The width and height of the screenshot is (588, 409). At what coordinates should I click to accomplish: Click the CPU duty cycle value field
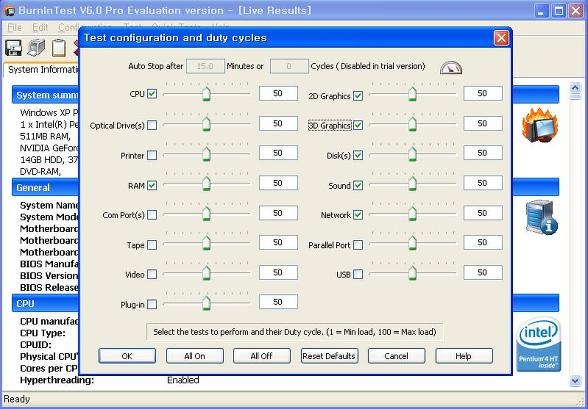pyautogui.click(x=278, y=93)
